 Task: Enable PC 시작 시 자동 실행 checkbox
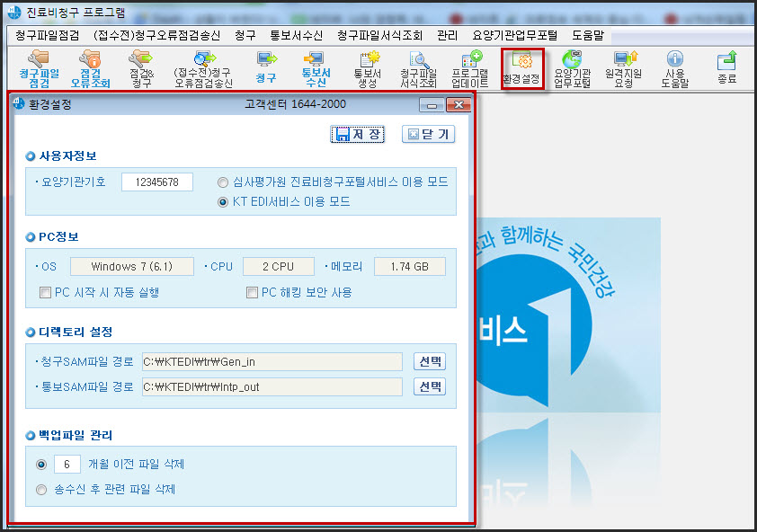(46, 292)
